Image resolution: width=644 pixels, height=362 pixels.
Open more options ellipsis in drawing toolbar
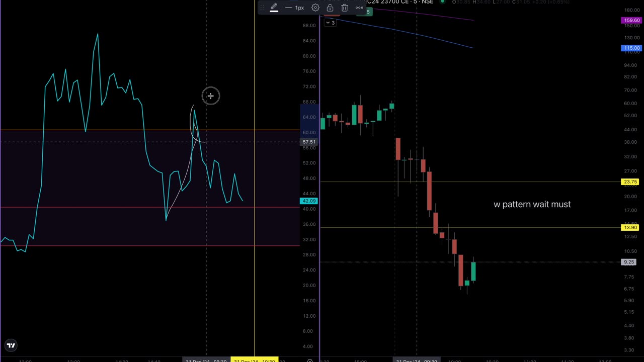point(359,8)
